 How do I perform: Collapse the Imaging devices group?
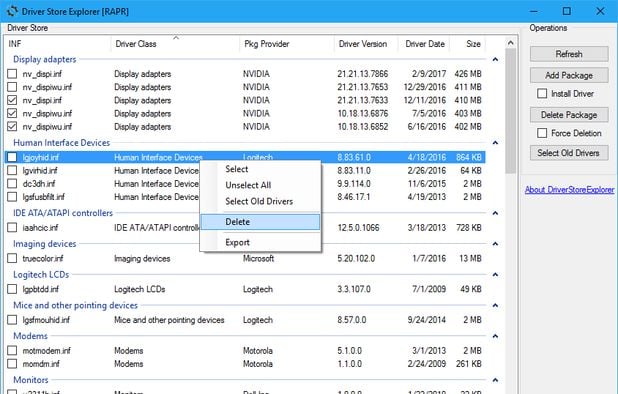click(x=495, y=244)
